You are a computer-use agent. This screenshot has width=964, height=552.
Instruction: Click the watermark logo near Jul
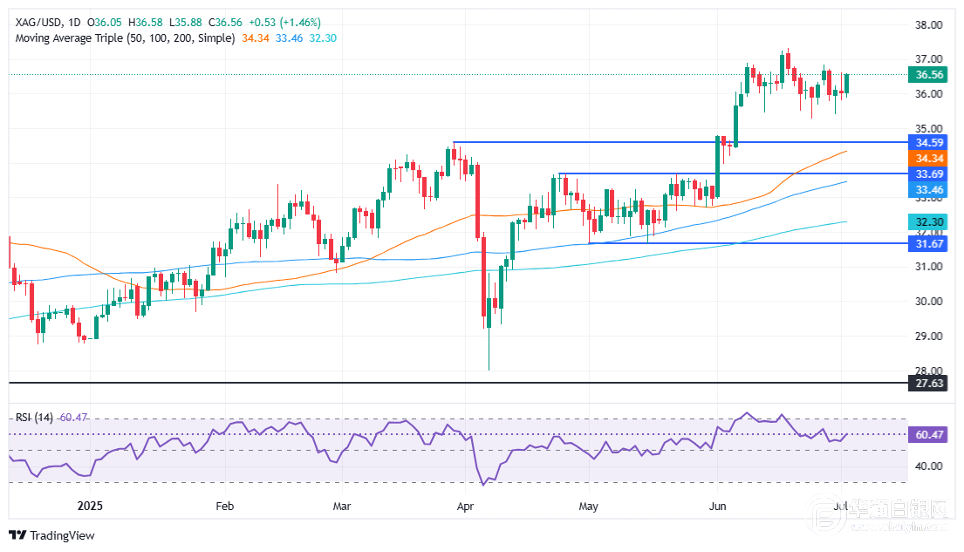[x=826, y=515]
